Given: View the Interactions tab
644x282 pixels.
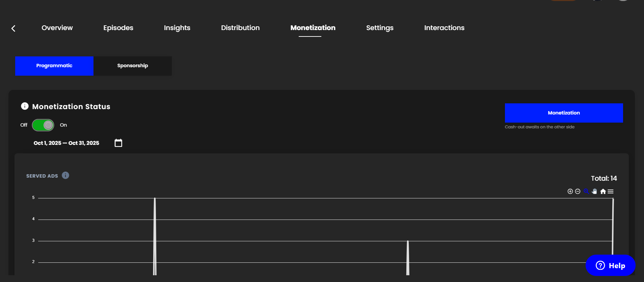Looking at the screenshot, I should point(444,28).
